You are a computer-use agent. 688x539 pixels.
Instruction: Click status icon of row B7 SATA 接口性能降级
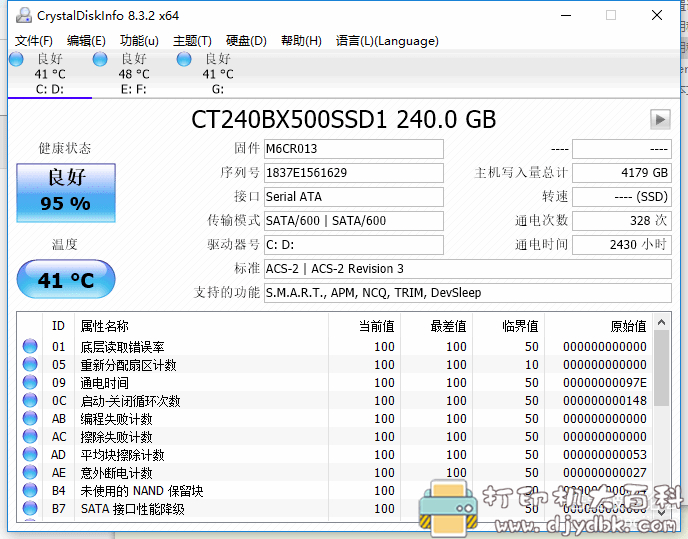pos(30,508)
